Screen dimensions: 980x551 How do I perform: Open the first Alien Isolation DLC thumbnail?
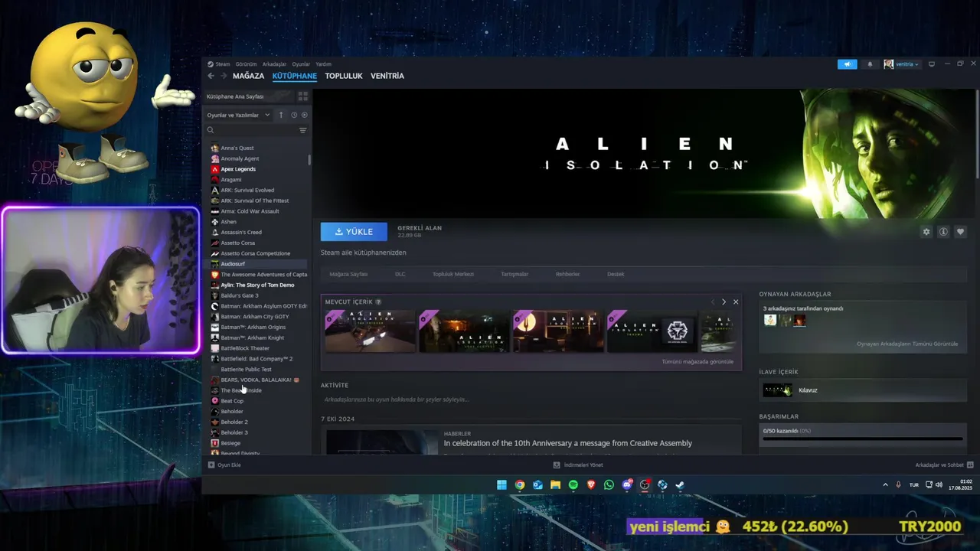tap(370, 331)
